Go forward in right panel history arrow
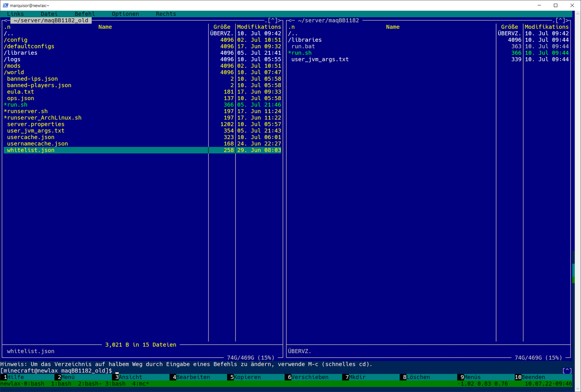The width and height of the screenshot is (581, 392). (x=567, y=20)
